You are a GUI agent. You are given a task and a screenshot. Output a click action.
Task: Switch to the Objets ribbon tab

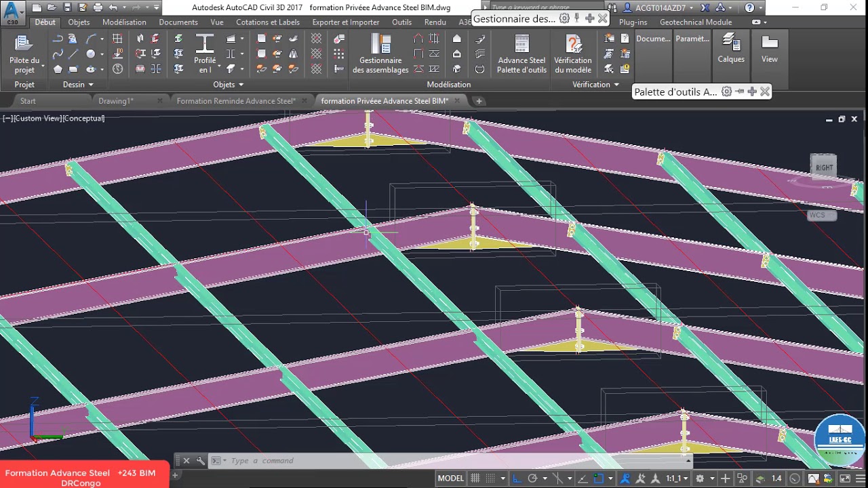(x=79, y=22)
